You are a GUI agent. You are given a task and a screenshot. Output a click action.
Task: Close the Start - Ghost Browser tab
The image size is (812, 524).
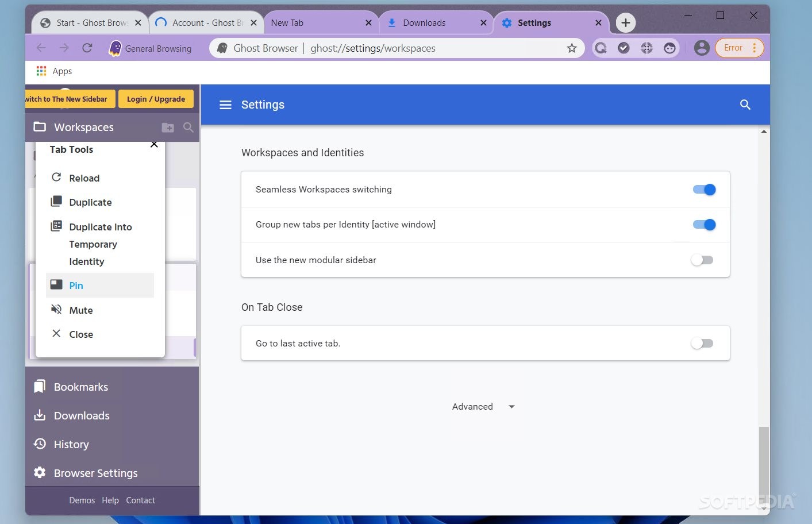[138, 23]
